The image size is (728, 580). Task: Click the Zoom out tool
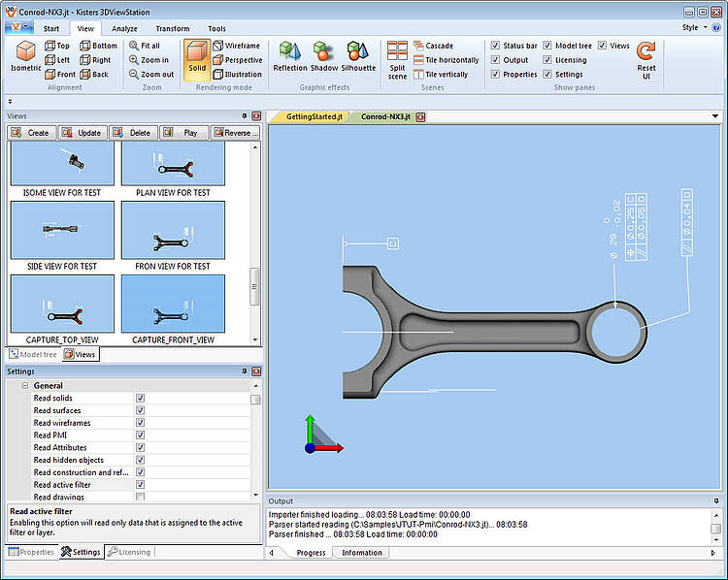tap(151, 75)
